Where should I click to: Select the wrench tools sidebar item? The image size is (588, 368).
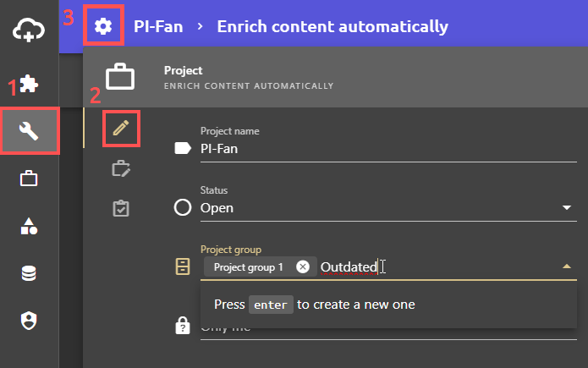(30, 131)
